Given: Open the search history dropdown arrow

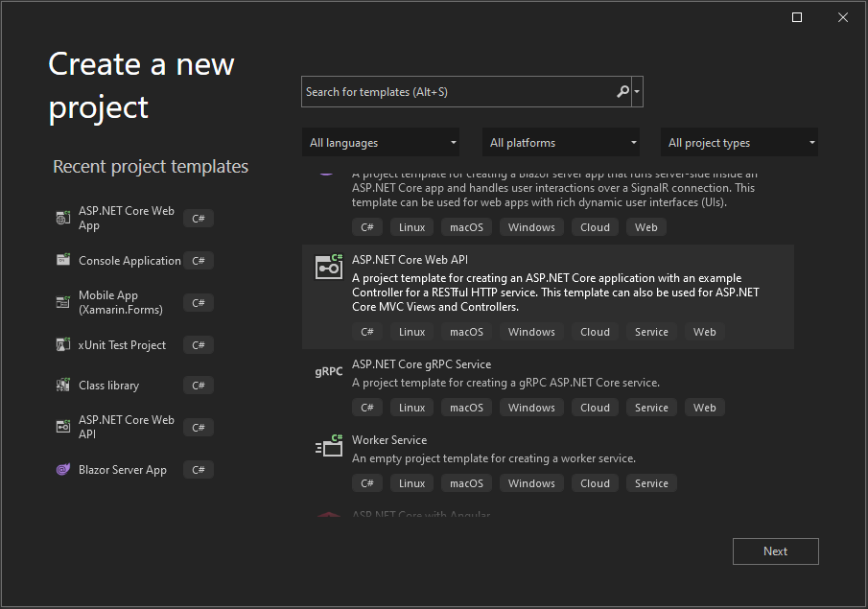Looking at the screenshot, I should tap(637, 91).
